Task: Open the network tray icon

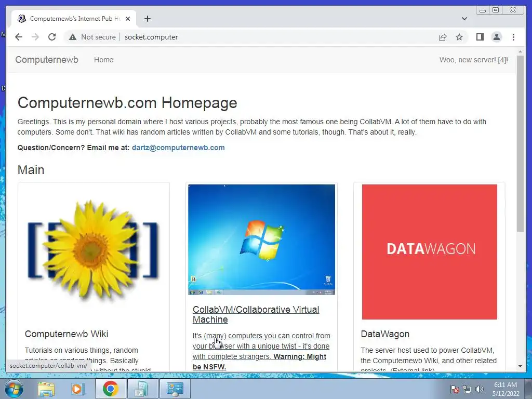Action: pyautogui.click(x=467, y=389)
